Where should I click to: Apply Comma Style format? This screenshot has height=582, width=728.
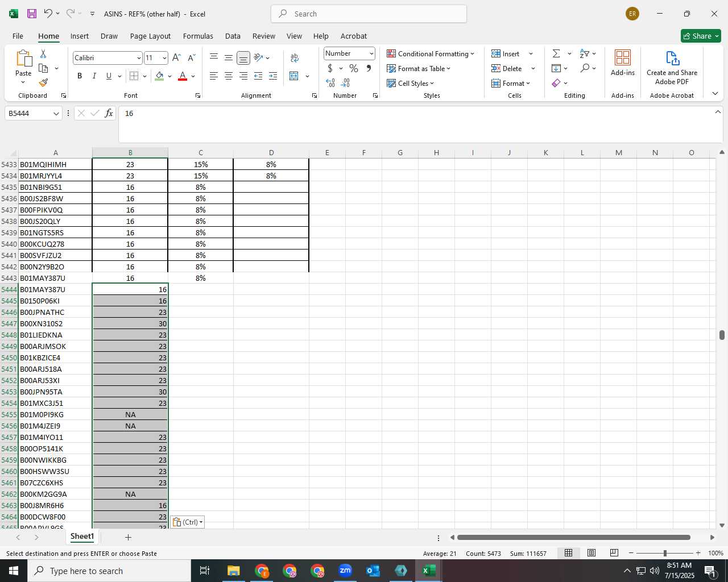pyautogui.click(x=369, y=68)
